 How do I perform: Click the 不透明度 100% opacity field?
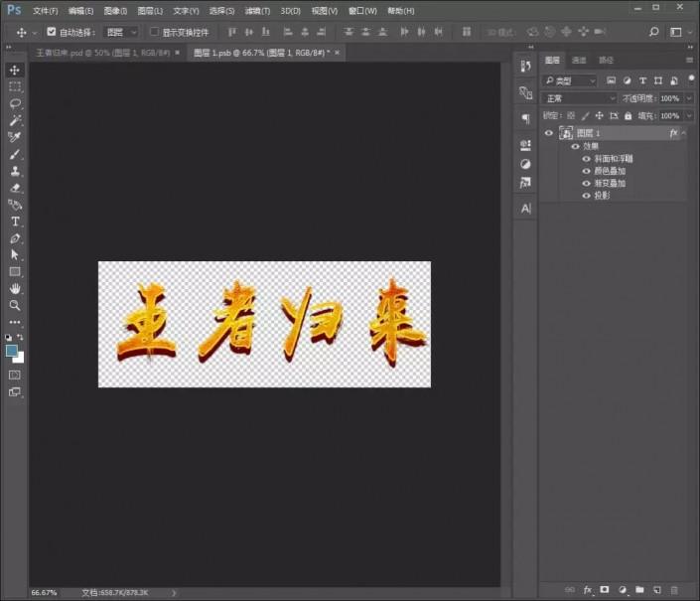pyautogui.click(x=669, y=98)
